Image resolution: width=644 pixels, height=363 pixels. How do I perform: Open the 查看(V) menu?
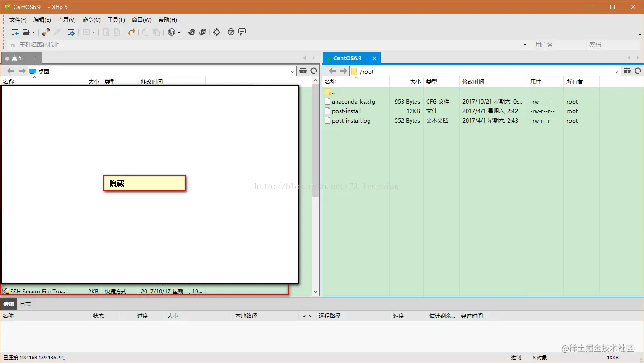[67, 20]
